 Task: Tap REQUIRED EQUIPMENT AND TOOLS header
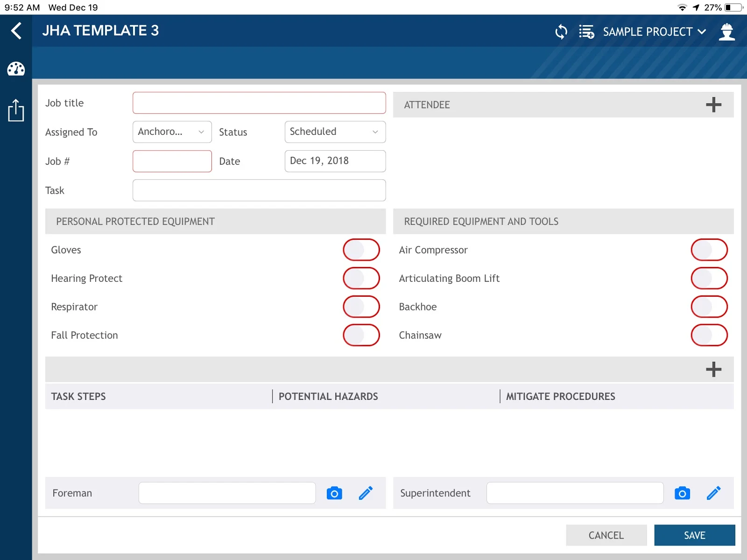point(481,222)
